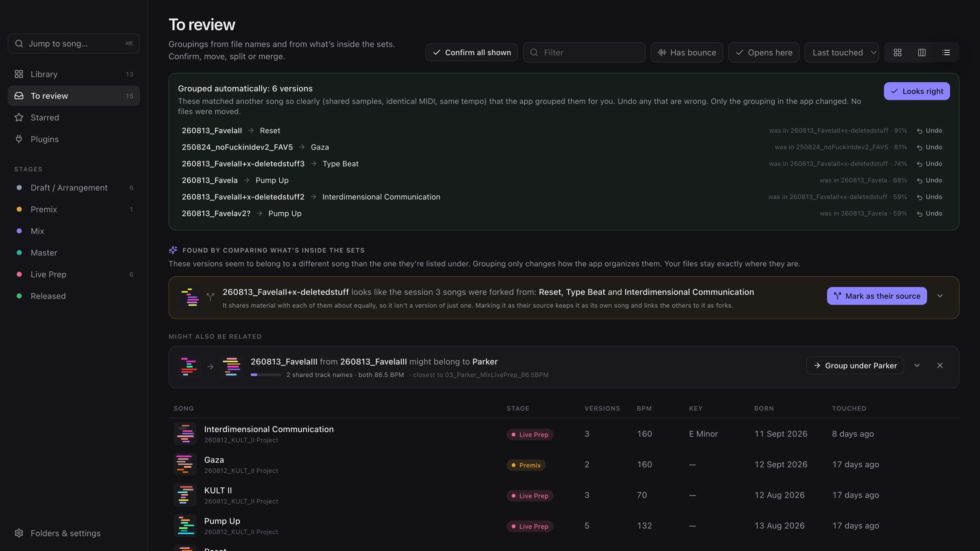Open the Jump to song search box
The height and width of the screenshot is (551, 980).
[x=73, y=44]
